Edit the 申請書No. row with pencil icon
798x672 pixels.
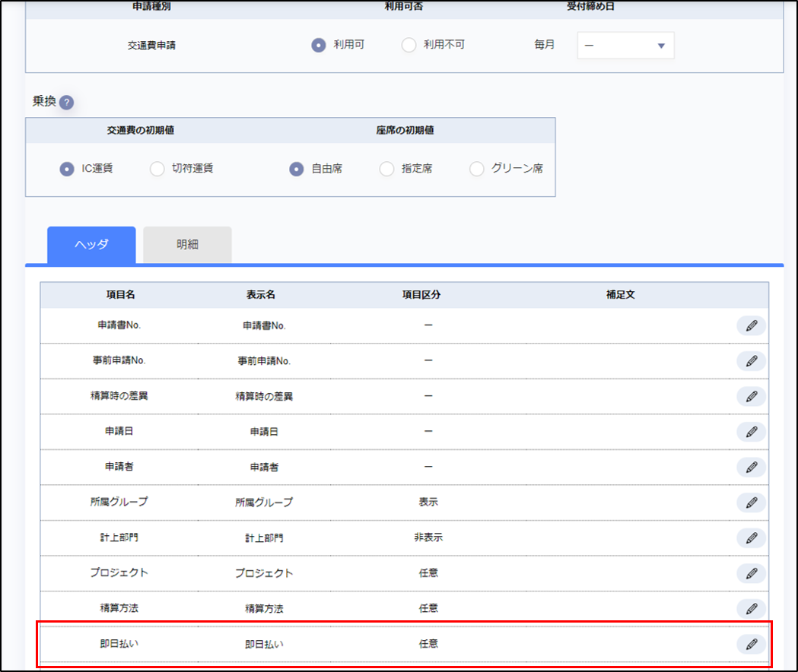751,325
